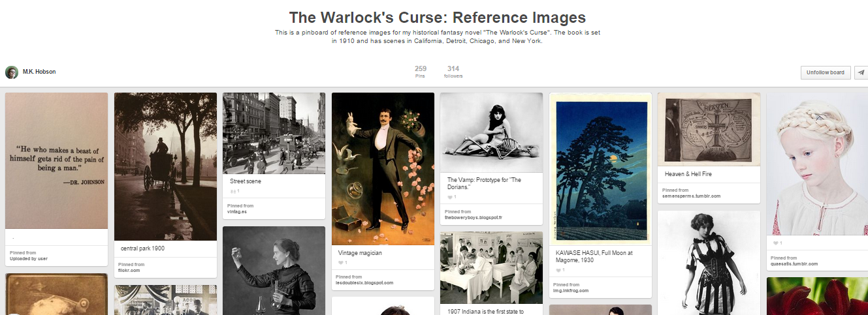The height and width of the screenshot is (315, 868).
Task: Open the central park 1900 carriage photo
Action: 165,166
